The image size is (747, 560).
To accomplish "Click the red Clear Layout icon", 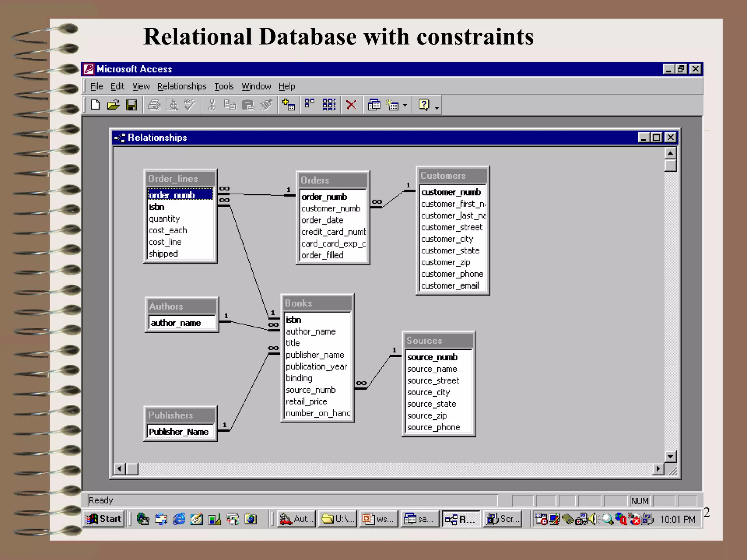I will tap(351, 105).
